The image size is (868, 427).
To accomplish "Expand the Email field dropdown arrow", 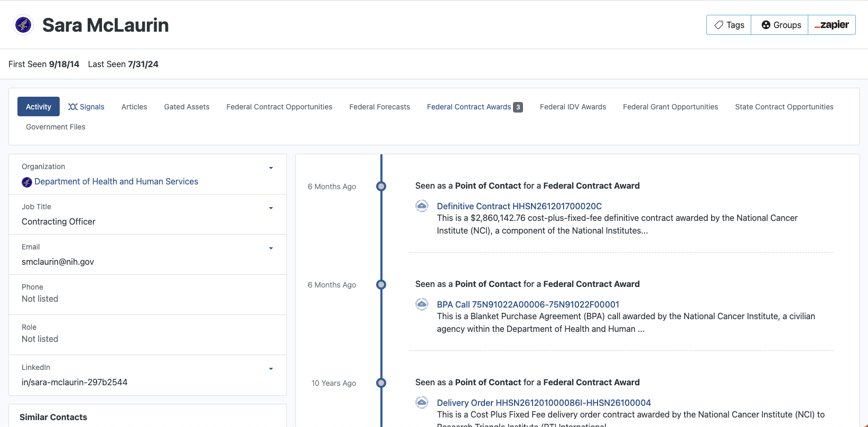I will coord(271,248).
